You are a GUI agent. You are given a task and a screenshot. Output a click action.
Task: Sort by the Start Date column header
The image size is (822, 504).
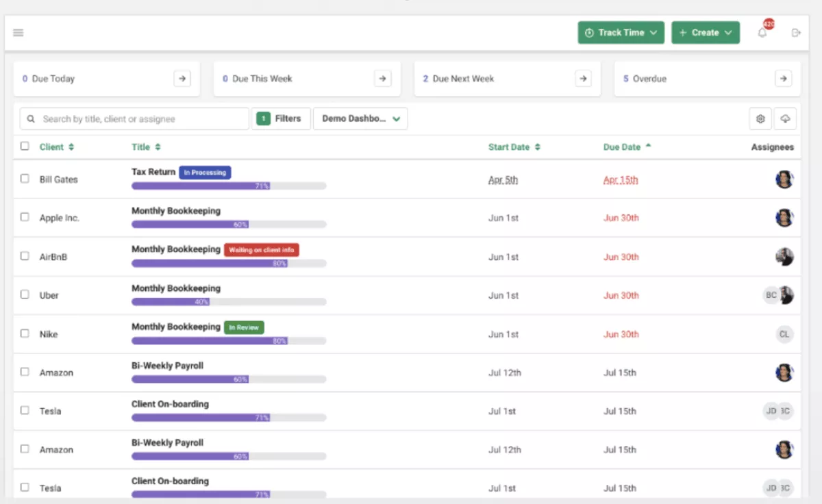point(514,147)
